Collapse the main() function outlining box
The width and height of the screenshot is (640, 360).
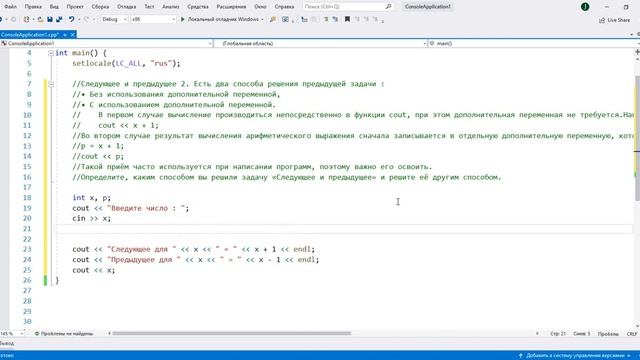tap(51, 53)
